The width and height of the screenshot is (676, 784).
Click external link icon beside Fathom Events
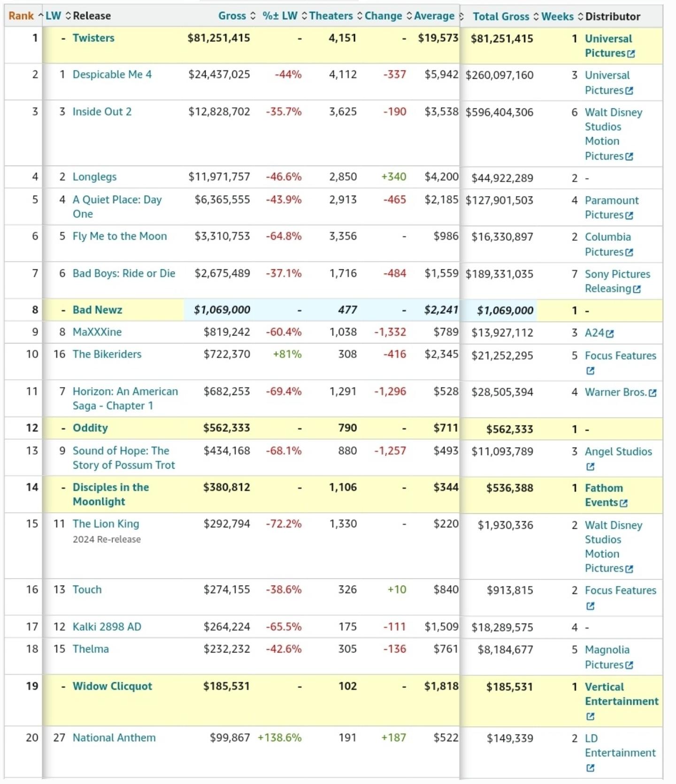coord(623,503)
